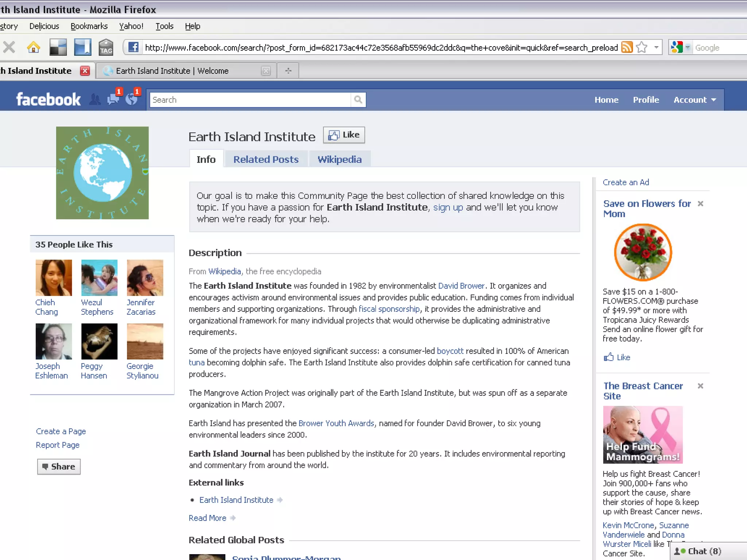Click the Stop loading X icon

click(x=9, y=47)
